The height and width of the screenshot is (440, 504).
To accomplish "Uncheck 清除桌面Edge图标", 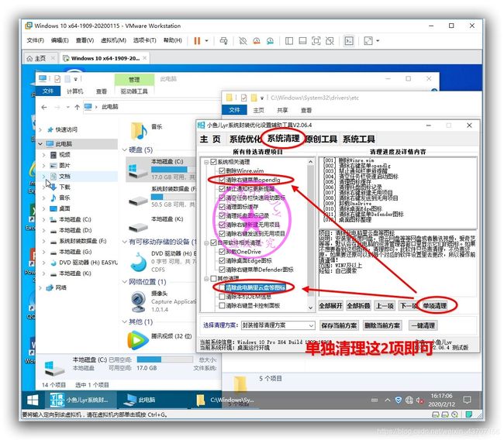I will pyautogui.click(x=222, y=260).
